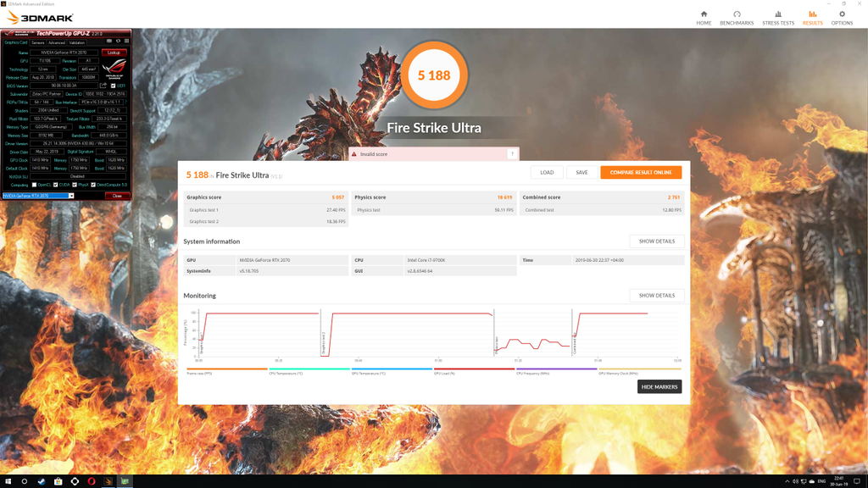Image resolution: width=868 pixels, height=488 pixels.
Task: Switch to Advanced tab in GPU-Z
Action: pyautogui.click(x=57, y=42)
